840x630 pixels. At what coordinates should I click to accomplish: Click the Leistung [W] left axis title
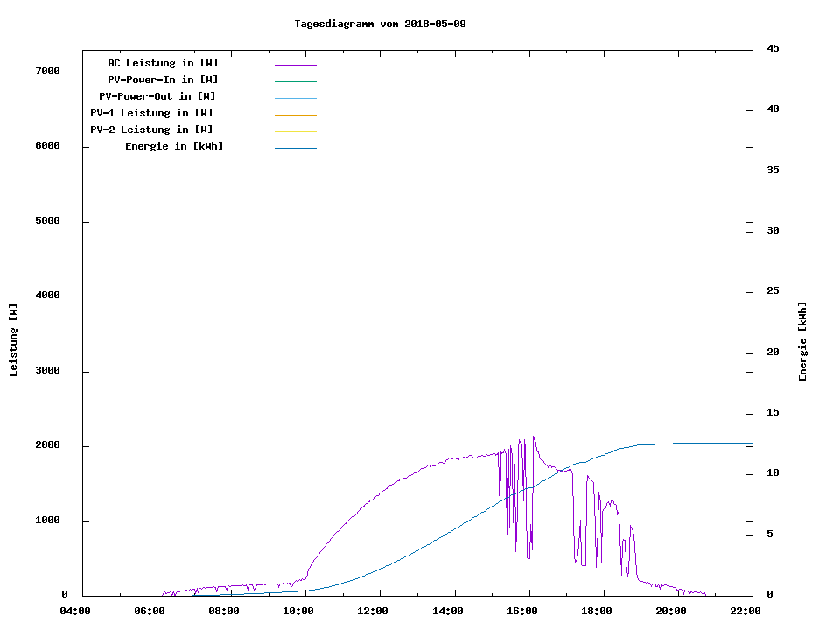(x=13, y=340)
